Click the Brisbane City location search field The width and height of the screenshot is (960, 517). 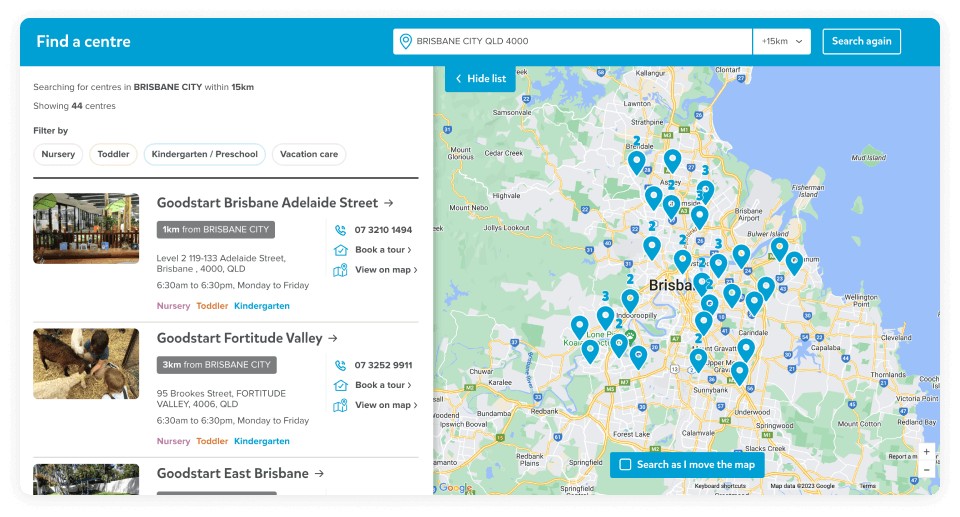coord(580,42)
